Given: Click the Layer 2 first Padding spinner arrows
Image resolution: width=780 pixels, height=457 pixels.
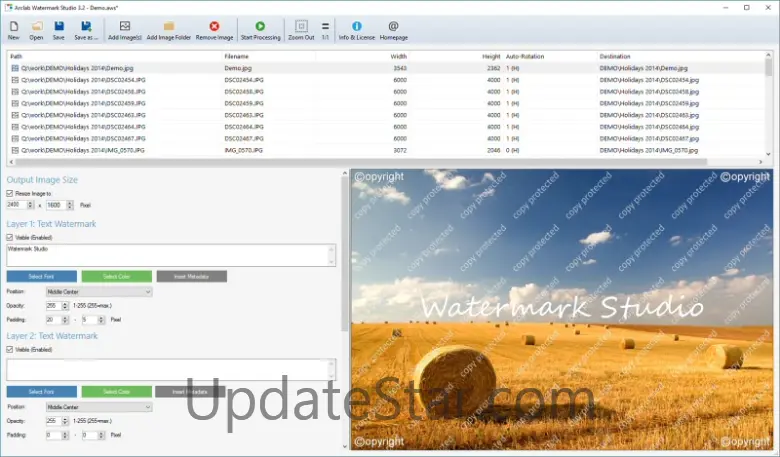Looking at the screenshot, I should pyautogui.click(x=65, y=435).
